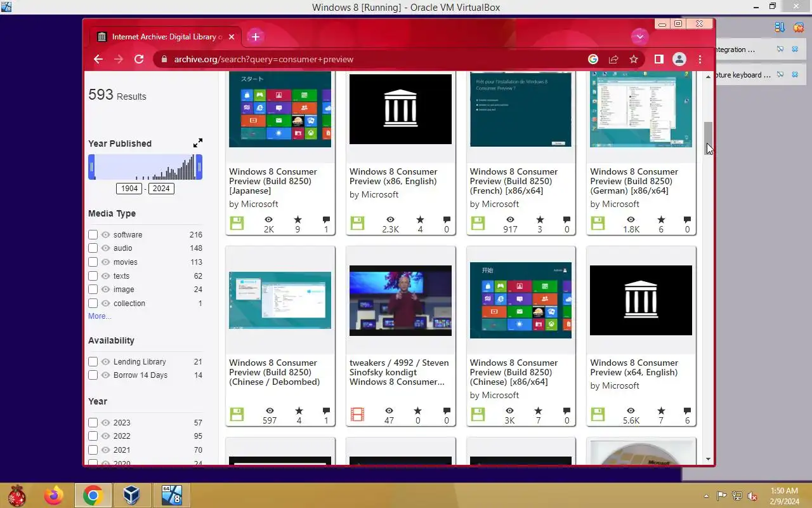Image resolution: width=812 pixels, height=508 pixels.
Task: Check the movies media type checkbox
Action: coord(93,262)
